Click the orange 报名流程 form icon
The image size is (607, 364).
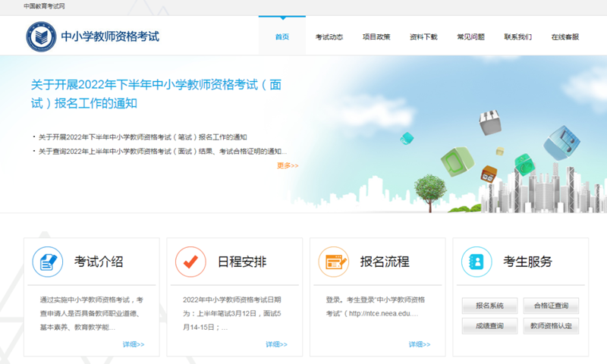click(333, 262)
